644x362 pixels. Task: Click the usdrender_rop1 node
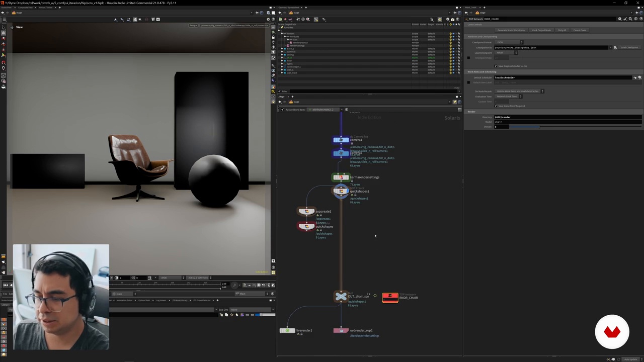click(x=341, y=330)
